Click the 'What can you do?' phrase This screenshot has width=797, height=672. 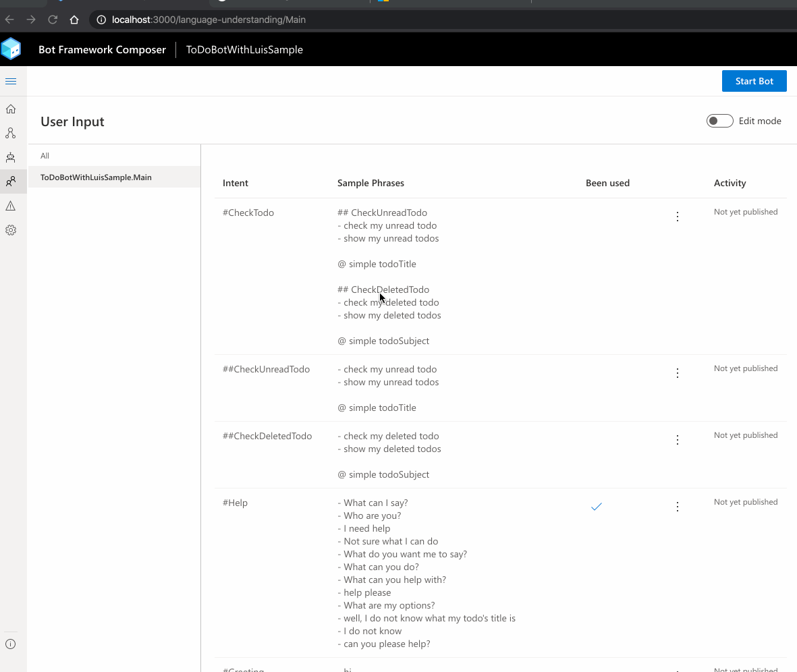pos(381,567)
